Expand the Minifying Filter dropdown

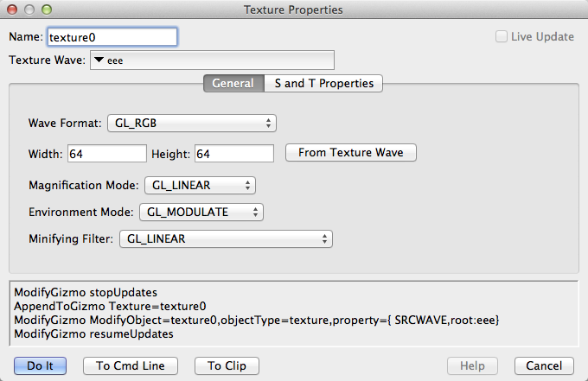[x=225, y=238]
